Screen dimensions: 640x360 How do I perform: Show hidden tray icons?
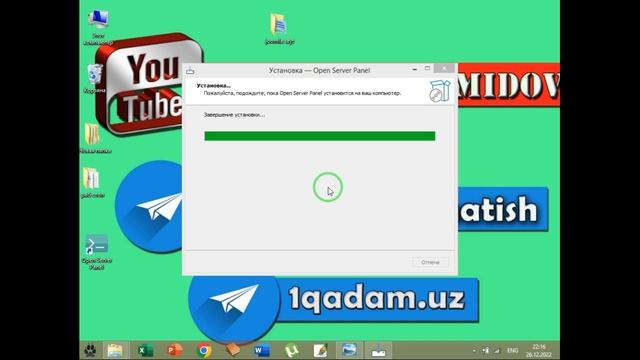(x=474, y=351)
